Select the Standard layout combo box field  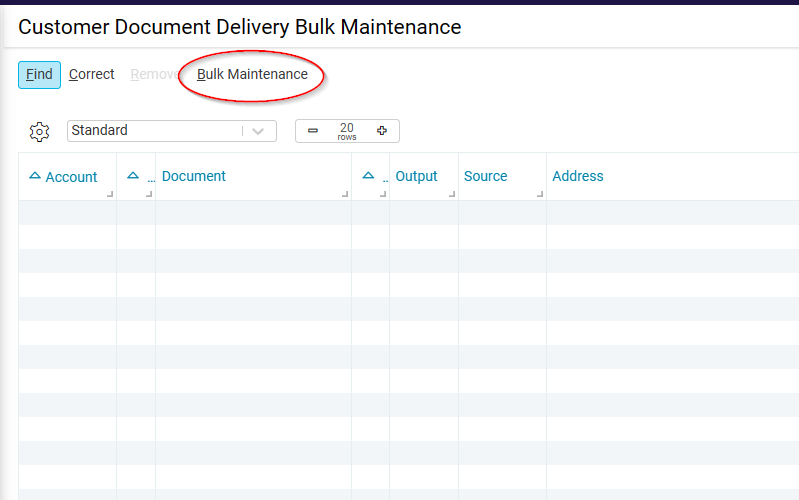pyautogui.click(x=155, y=131)
